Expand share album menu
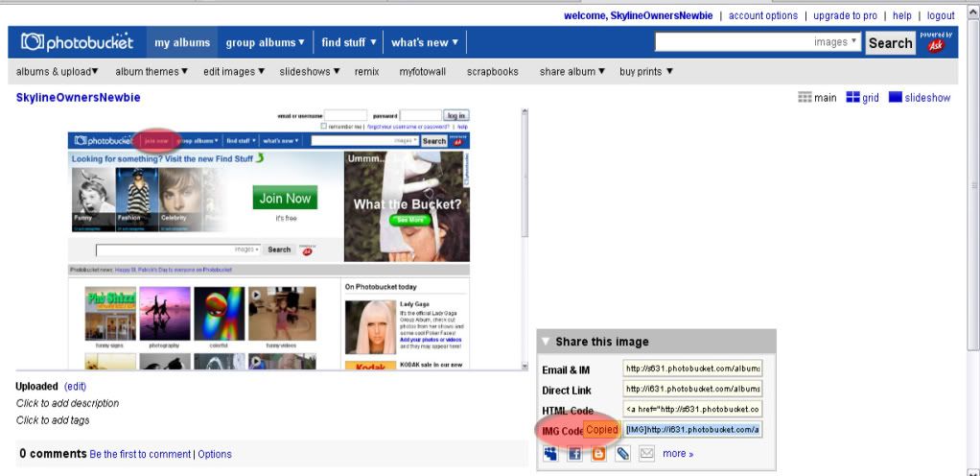 click(572, 71)
